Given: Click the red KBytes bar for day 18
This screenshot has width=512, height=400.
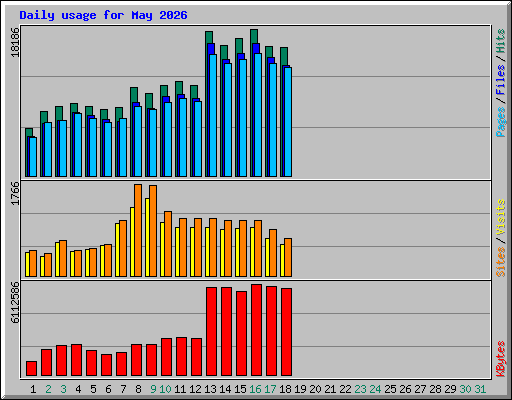Looking at the screenshot, I should pyautogui.click(x=286, y=332).
